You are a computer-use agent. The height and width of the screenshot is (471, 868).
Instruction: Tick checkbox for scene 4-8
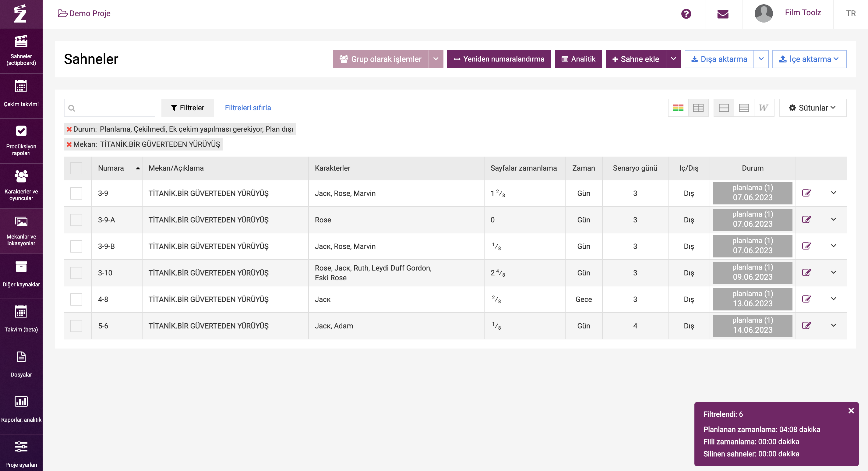(76, 299)
